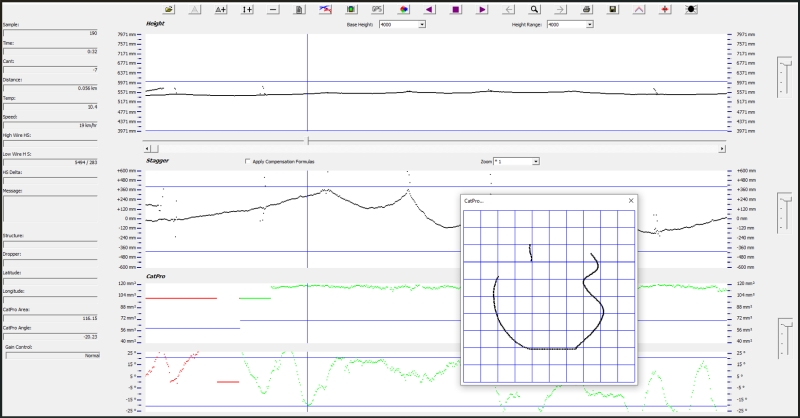Click the purple play-backward arrow
Viewport: 800px width, 418px height.
(x=429, y=8)
